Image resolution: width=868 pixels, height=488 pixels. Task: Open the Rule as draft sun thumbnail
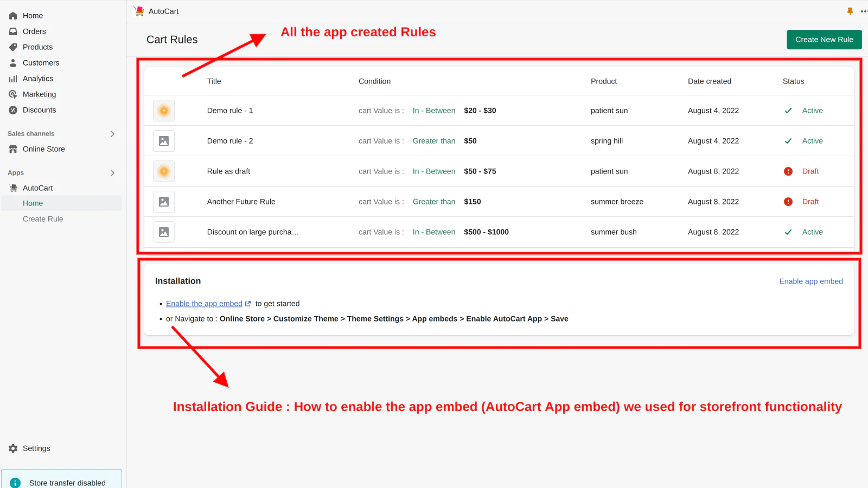tap(164, 171)
